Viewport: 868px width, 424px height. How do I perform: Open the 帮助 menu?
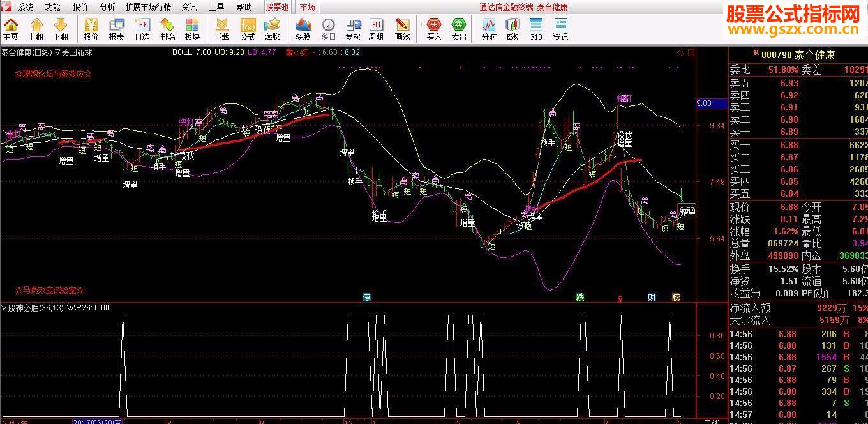point(244,8)
